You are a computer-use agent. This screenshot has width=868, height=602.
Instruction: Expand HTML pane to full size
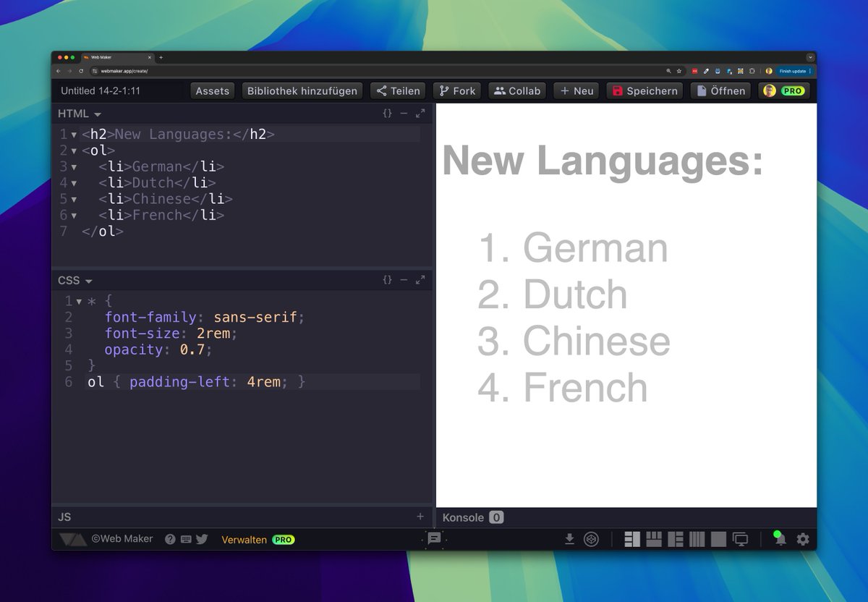[420, 114]
